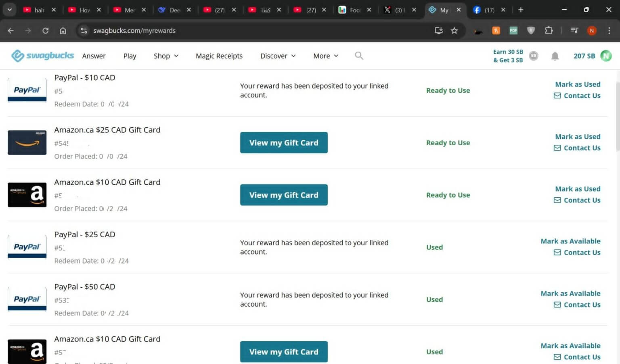Open the site search magnifier icon
This screenshot has width=620, height=364.
click(x=359, y=56)
